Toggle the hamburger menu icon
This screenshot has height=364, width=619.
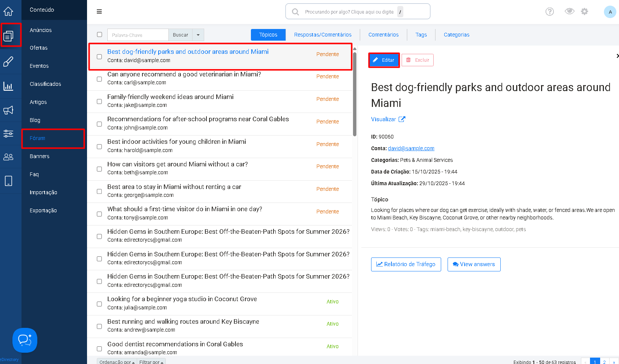pos(99,12)
